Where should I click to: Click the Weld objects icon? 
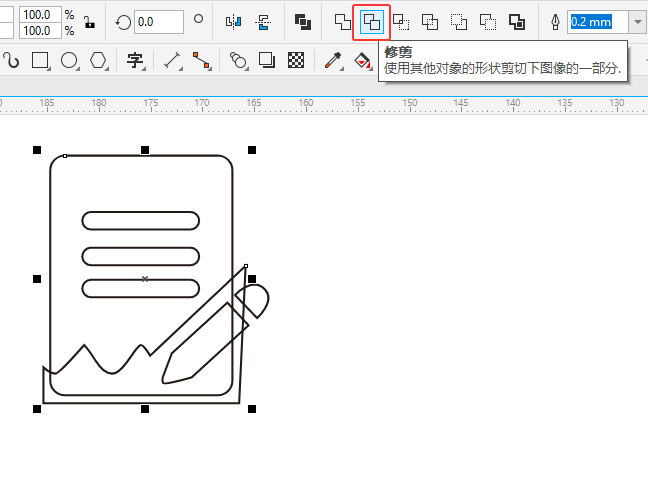click(x=343, y=21)
